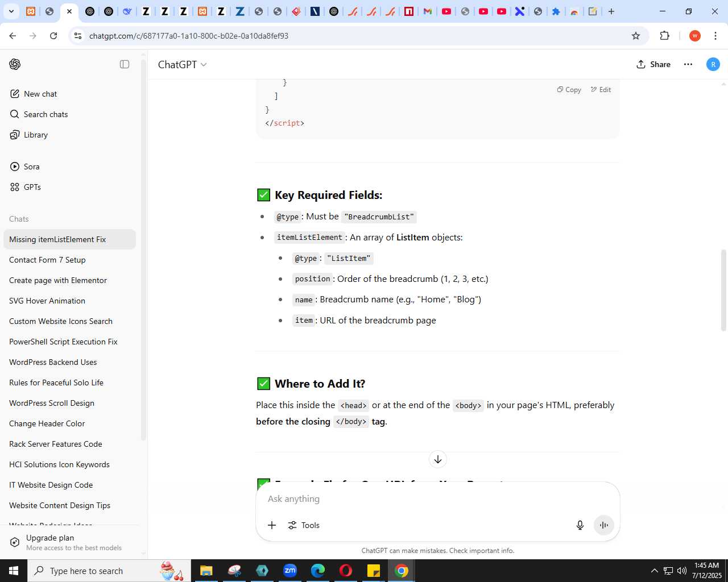728x582 pixels.
Task: Edit the code block with Edit
Action: click(601, 90)
